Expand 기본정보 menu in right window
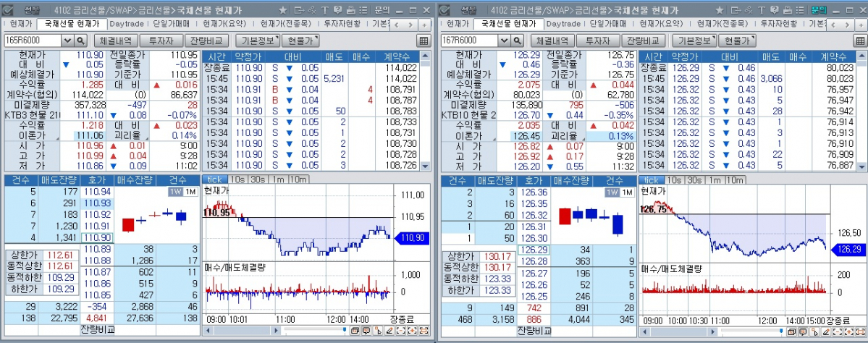Viewport: 868px width, 343px height. [x=695, y=41]
